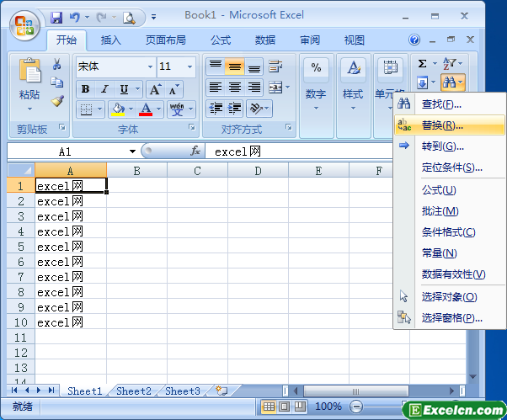The image size is (507, 420).
Task: Apply the yellow fill color
Action: pyautogui.click(x=118, y=109)
